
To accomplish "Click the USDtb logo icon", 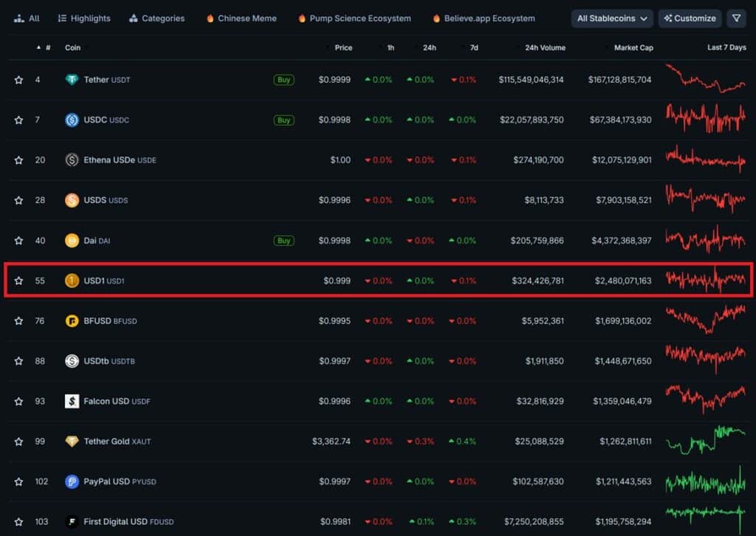I will 72,360.
